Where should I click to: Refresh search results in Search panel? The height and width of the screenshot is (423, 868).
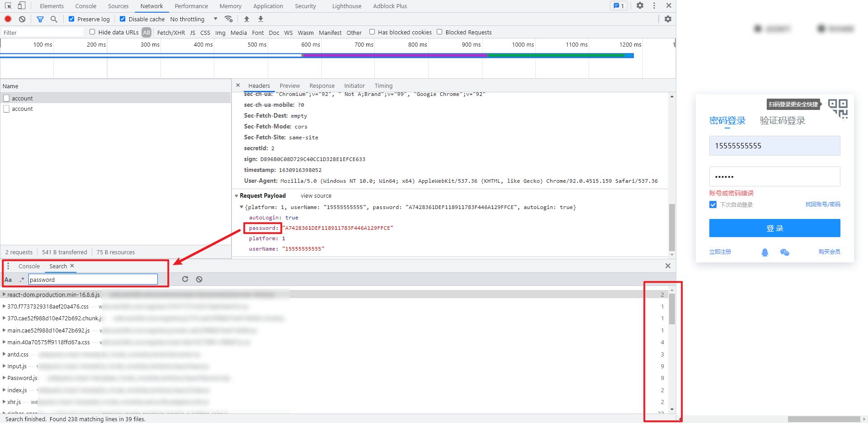click(x=185, y=279)
